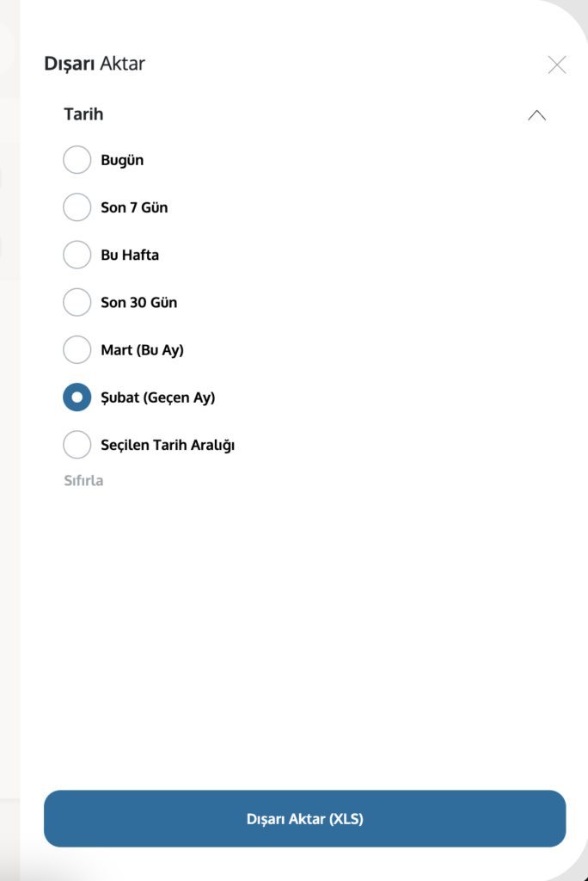Click the Tarih section header
The width and height of the screenshot is (588, 881).
pyautogui.click(x=83, y=114)
